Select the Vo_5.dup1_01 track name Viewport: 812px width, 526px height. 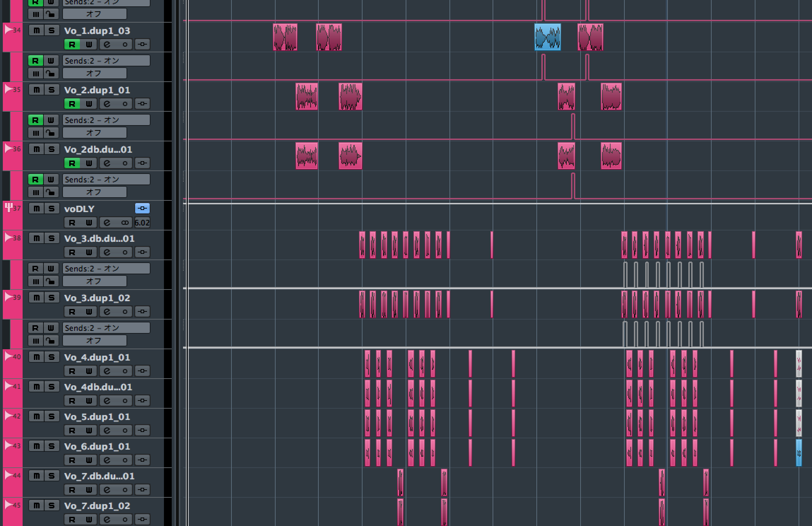point(97,417)
